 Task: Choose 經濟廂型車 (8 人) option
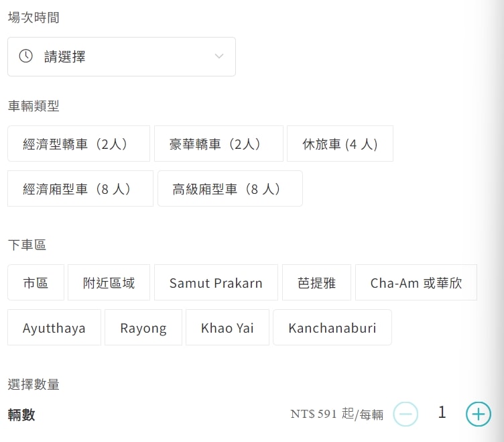[80, 188]
